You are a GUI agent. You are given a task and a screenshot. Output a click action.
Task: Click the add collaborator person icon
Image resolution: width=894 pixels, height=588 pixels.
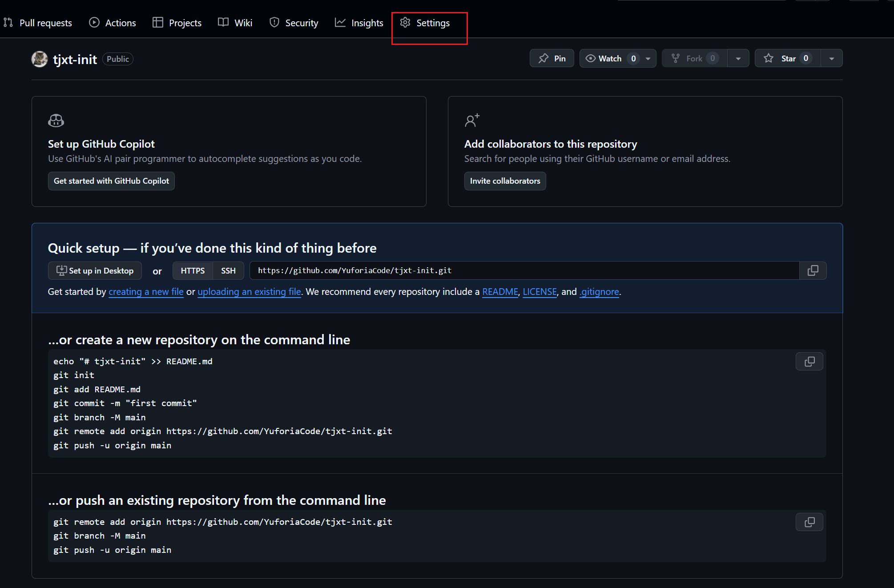coord(472,120)
